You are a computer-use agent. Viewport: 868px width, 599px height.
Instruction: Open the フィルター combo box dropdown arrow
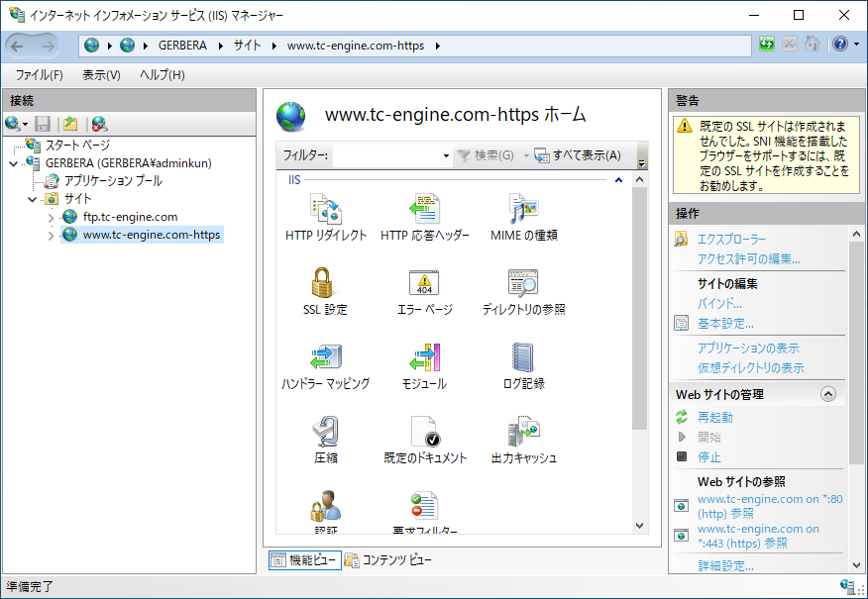(446, 156)
